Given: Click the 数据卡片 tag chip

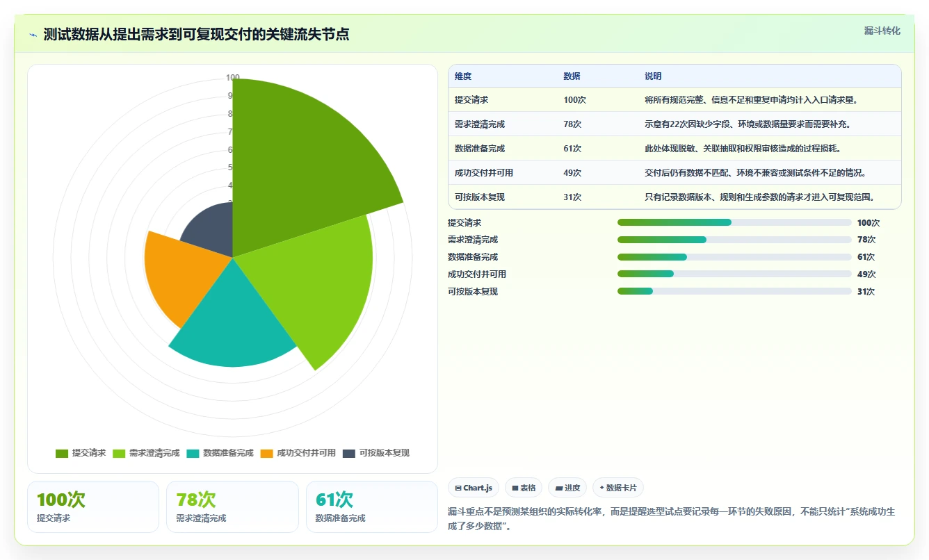Looking at the screenshot, I should [x=617, y=488].
